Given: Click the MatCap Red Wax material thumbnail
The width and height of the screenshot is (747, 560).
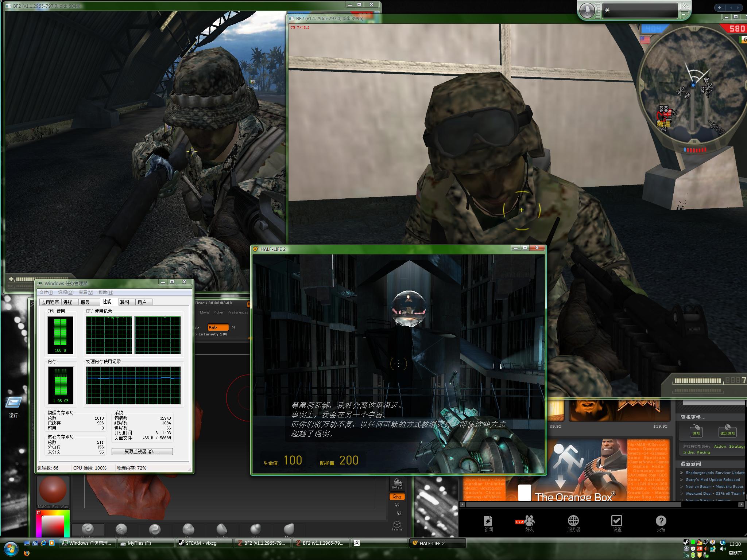Looking at the screenshot, I should (53, 490).
